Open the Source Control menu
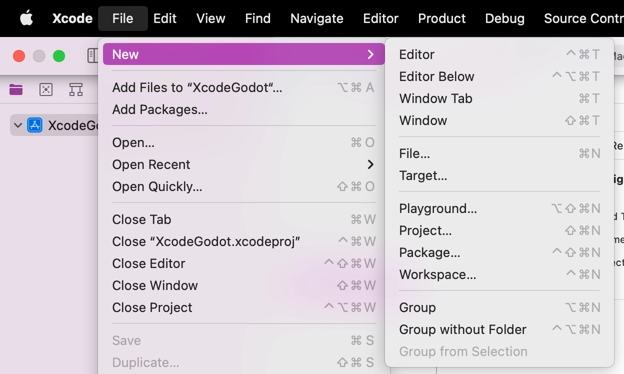 coord(583,18)
